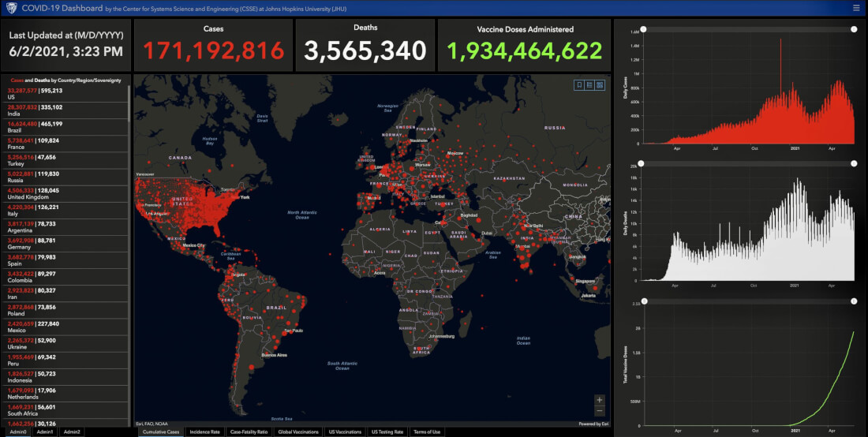This screenshot has height=437, width=868.
Task: Select the South Africa row in country list
Action: click(x=65, y=410)
